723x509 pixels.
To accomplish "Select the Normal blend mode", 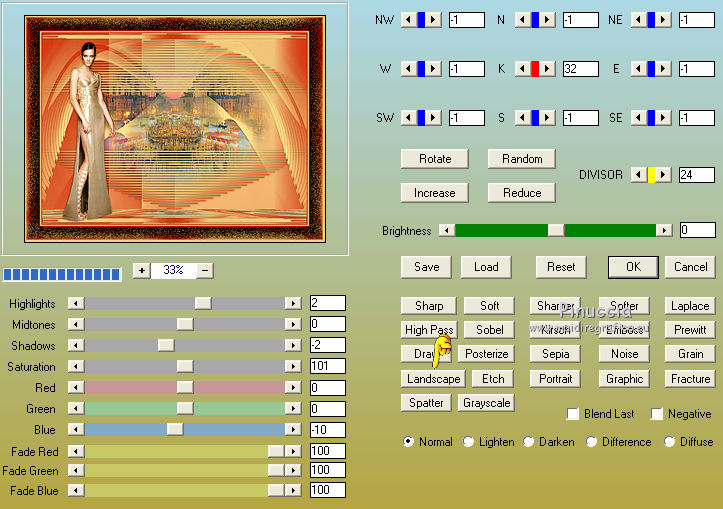I will pyautogui.click(x=408, y=441).
